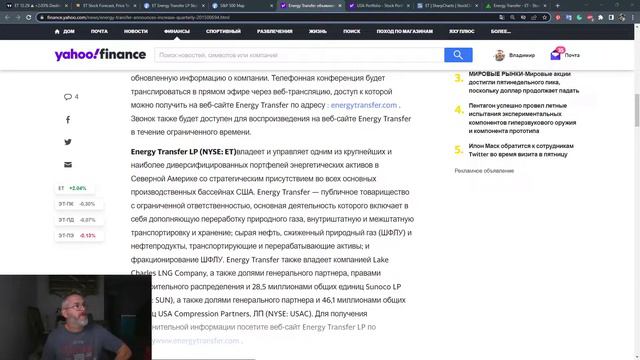Open trending story 5 about Илон Маск

[521, 150]
